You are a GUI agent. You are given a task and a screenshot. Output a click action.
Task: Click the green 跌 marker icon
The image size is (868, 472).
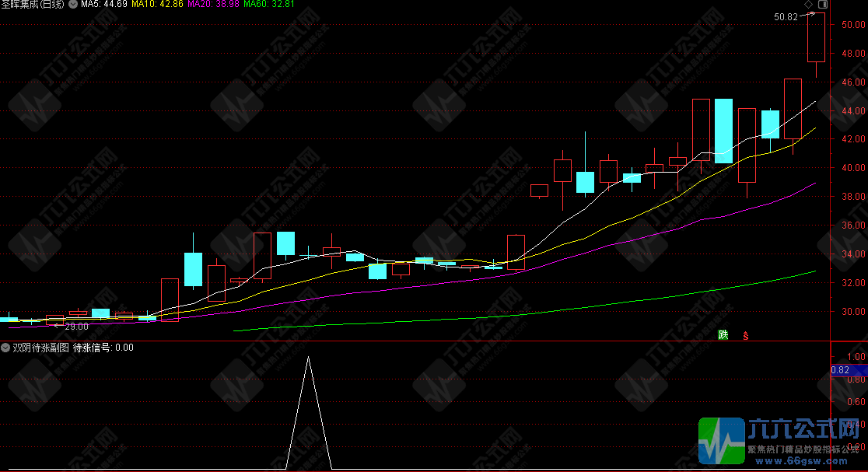click(723, 335)
